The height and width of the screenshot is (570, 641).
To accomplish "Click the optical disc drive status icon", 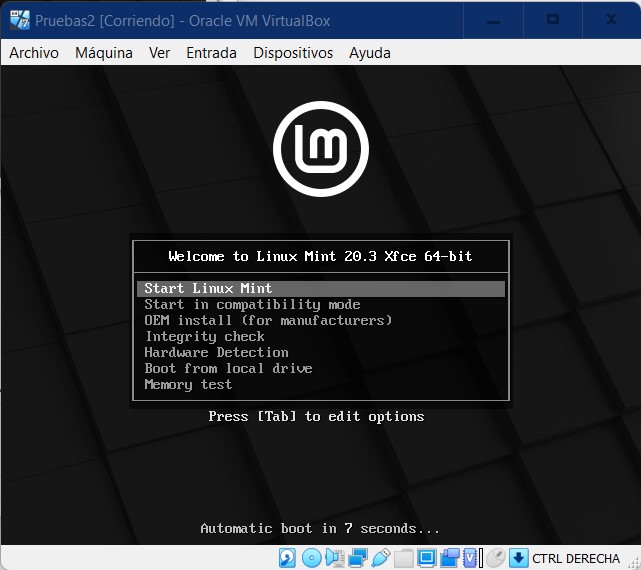I will [311, 558].
